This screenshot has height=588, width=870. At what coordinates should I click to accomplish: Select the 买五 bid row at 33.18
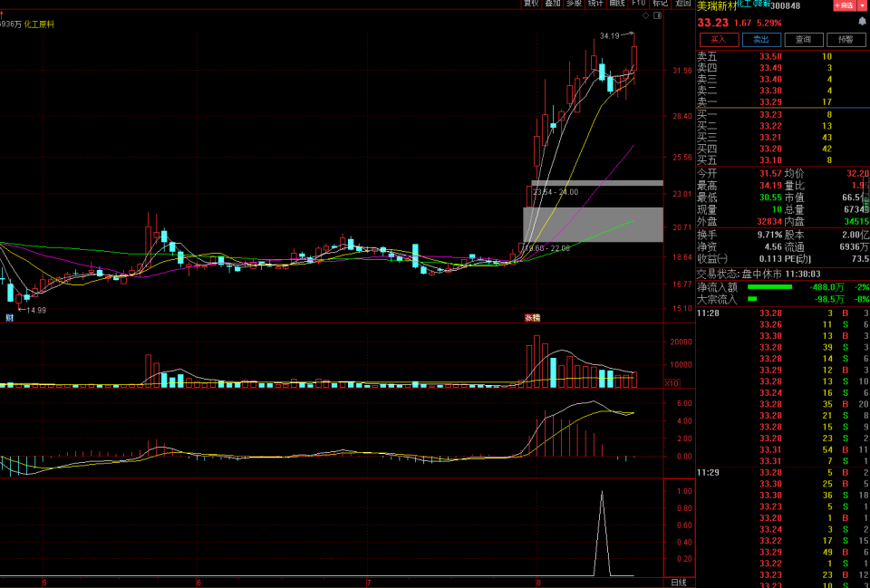point(783,160)
